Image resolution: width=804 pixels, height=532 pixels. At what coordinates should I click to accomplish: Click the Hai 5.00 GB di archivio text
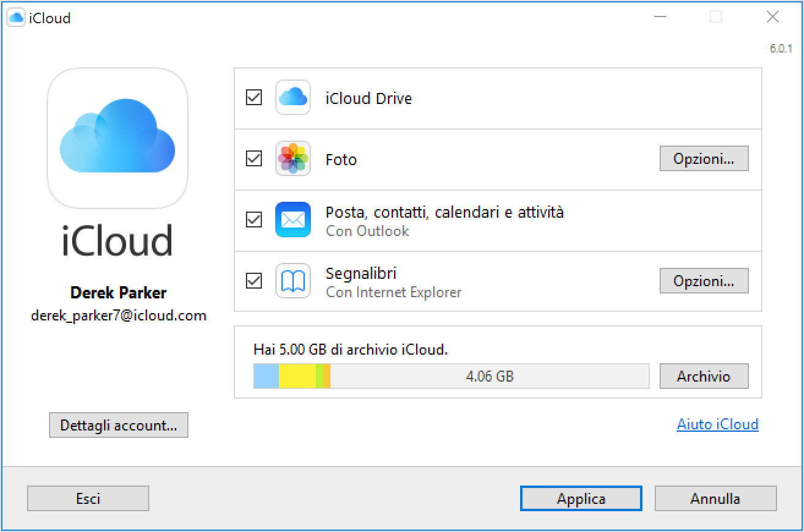(x=351, y=350)
